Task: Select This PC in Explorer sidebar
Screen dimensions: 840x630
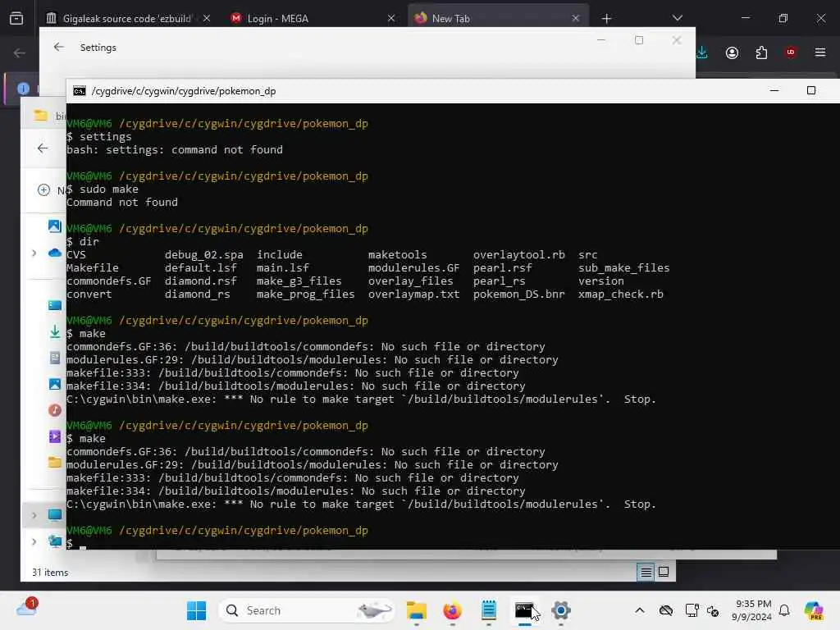Action: point(55,515)
